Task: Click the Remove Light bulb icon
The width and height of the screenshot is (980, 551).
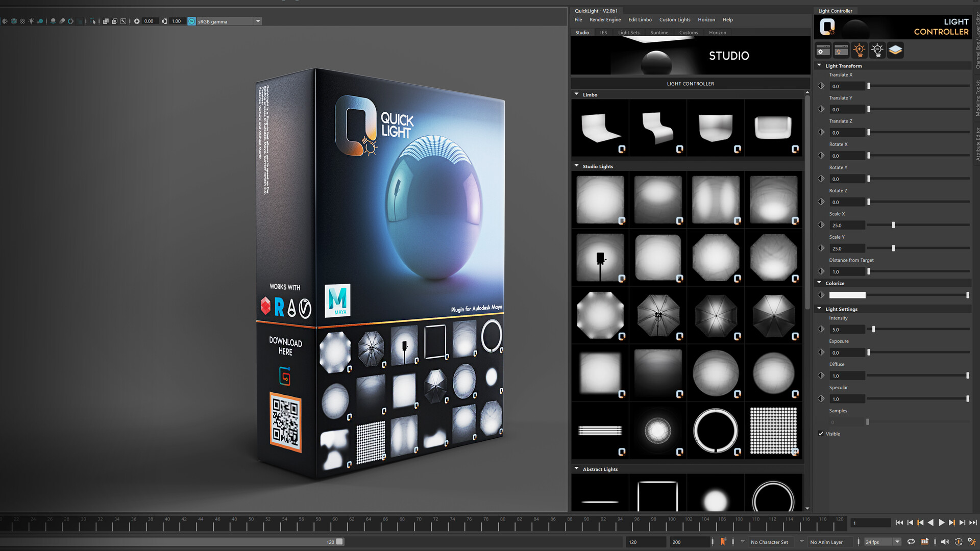Action: [877, 50]
